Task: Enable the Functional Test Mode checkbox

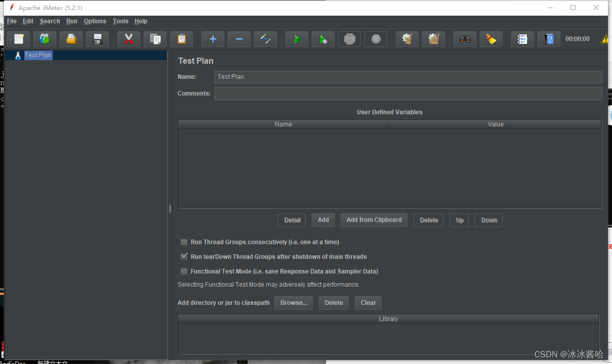Action: point(184,271)
